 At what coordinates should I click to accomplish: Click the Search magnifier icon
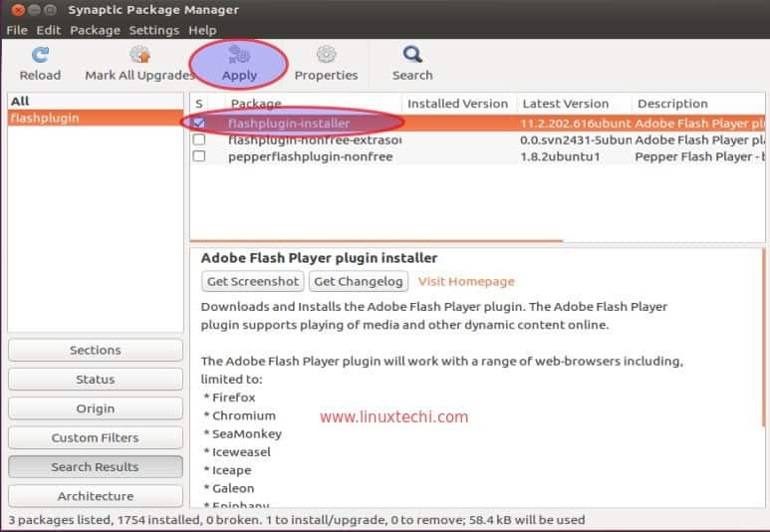pyautogui.click(x=412, y=55)
